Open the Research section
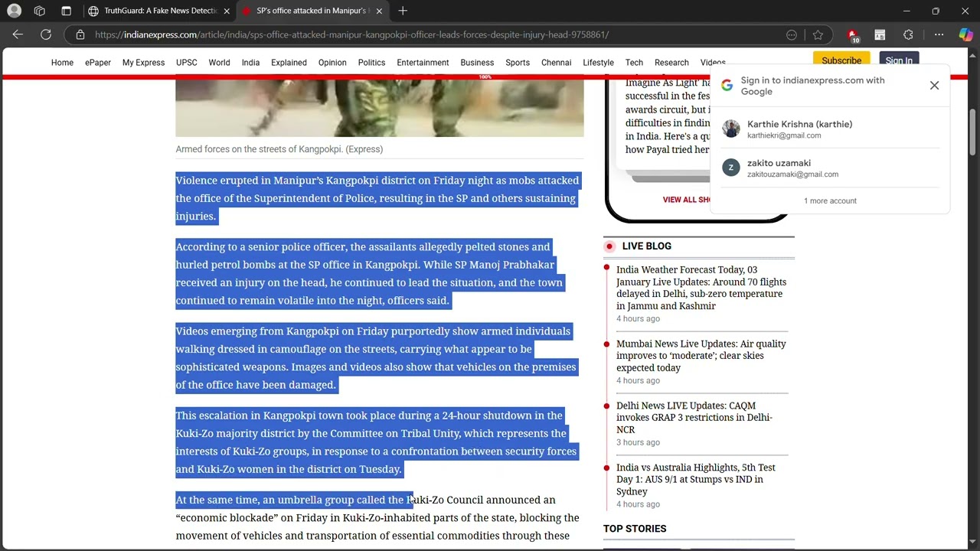The height and width of the screenshot is (551, 980). point(671,63)
